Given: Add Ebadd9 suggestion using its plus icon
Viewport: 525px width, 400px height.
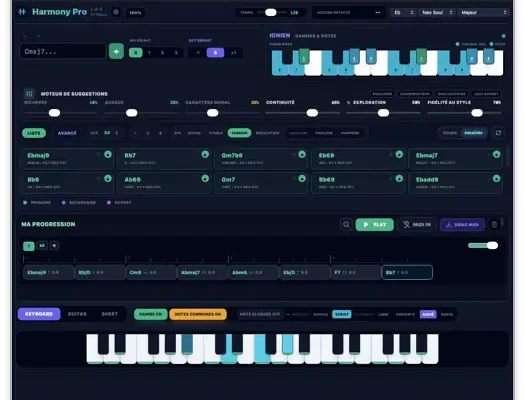Looking at the screenshot, I should click(x=496, y=178).
